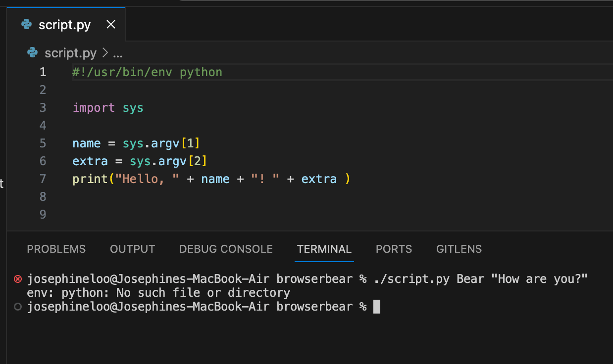Click line number 9 in the gutter

point(43,215)
